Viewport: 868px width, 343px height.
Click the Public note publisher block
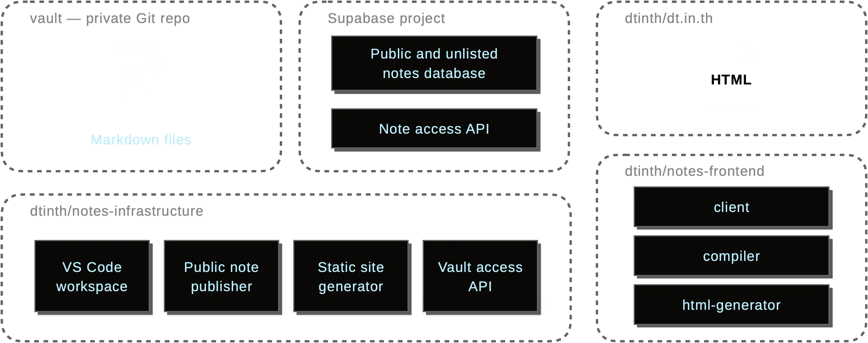pos(221,277)
